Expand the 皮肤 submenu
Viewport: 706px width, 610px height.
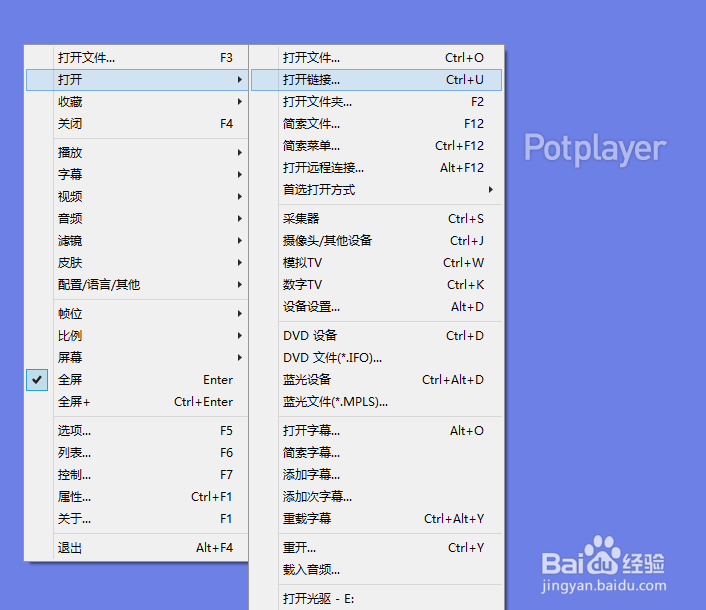[x=137, y=263]
